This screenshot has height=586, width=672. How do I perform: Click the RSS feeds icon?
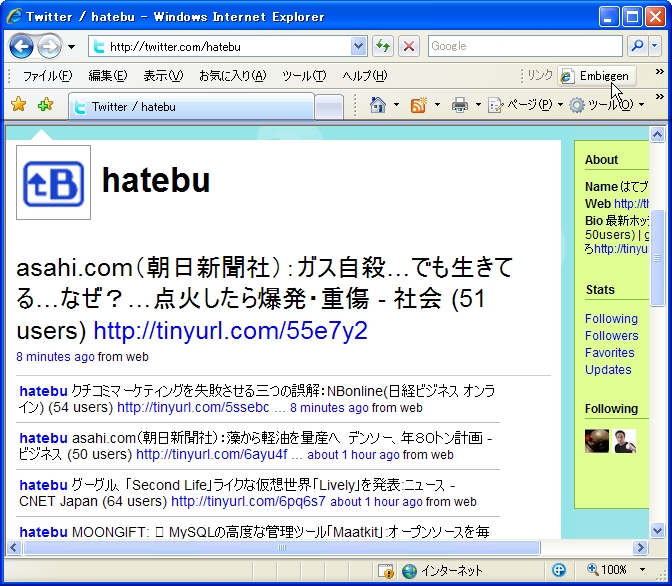coord(419,105)
